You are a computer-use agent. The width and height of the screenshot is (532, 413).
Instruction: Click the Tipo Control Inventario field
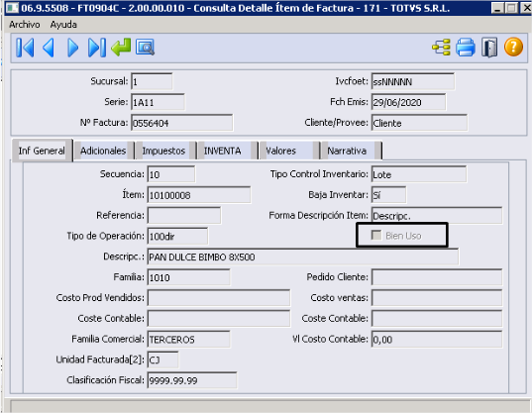coord(419,174)
